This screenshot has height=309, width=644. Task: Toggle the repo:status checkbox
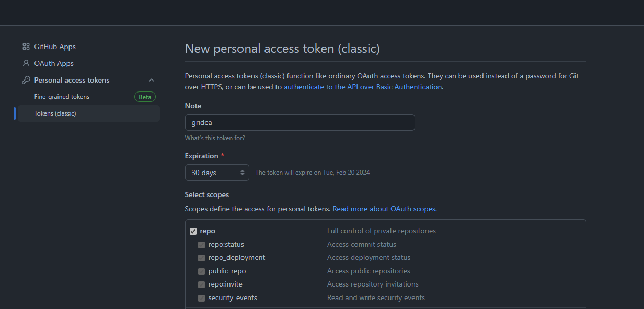click(x=201, y=245)
